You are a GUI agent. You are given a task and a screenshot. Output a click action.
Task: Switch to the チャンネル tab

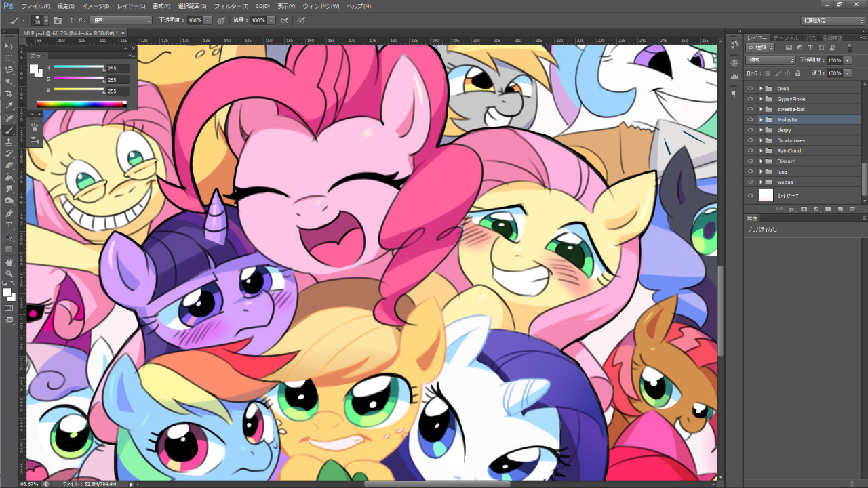tap(786, 38)
